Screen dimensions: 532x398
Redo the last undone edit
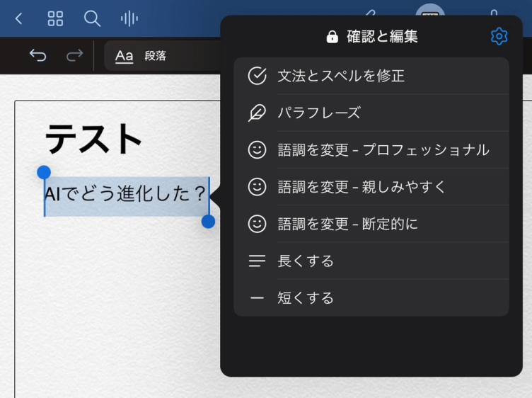coord(74,55)
